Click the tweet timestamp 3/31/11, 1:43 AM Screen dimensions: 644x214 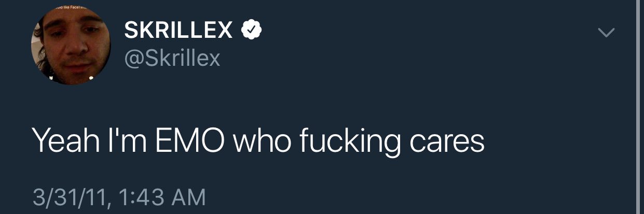pos(119,197)
